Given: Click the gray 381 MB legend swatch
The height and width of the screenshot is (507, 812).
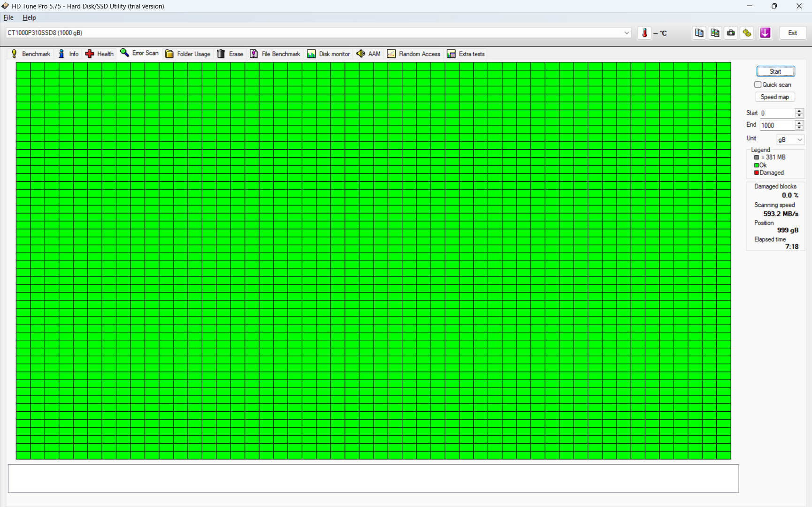Looking at the screenshot, I should coord(757,157).
